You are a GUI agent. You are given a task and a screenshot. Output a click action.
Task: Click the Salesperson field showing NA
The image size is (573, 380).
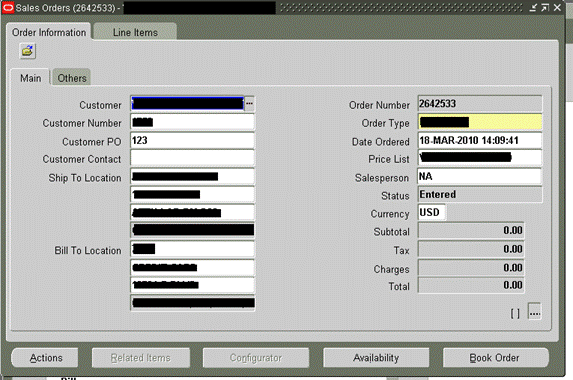click(479, 176)
